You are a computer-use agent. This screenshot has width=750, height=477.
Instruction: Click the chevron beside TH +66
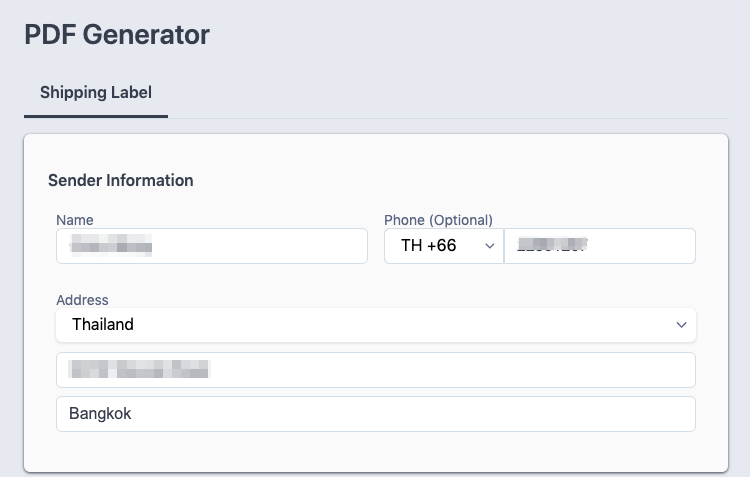click(489, 246)
